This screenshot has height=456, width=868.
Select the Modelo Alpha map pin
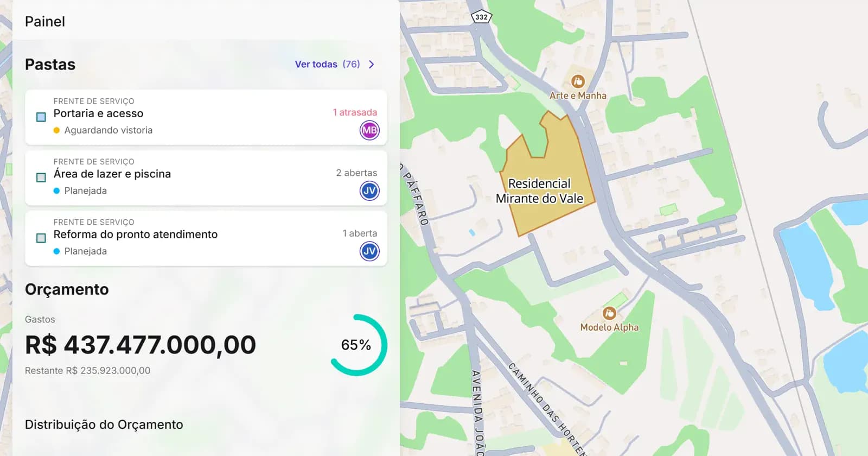point(609,313)
